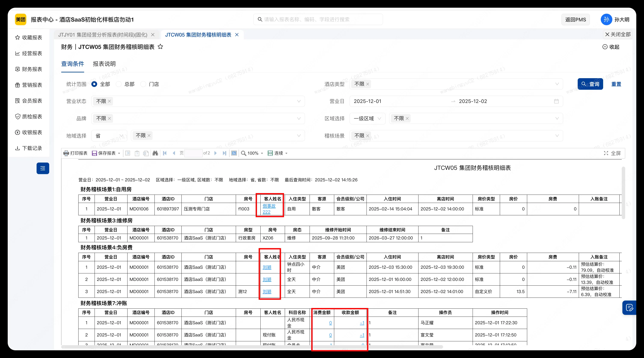Adjust zoom level from 100% control
The image size is (644, 358).
[252, 153]
